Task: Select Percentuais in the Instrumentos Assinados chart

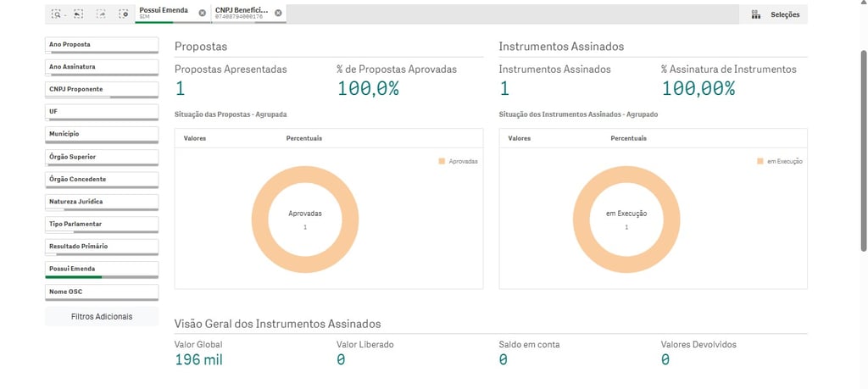Action: (x=628, y=138)
